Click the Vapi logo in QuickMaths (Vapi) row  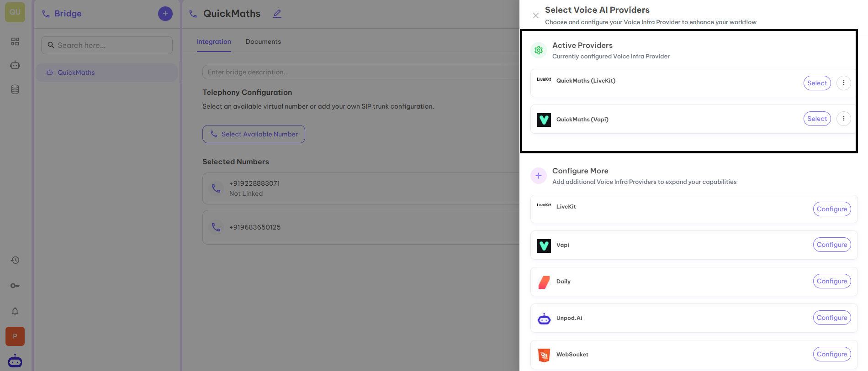click(544, 120)
